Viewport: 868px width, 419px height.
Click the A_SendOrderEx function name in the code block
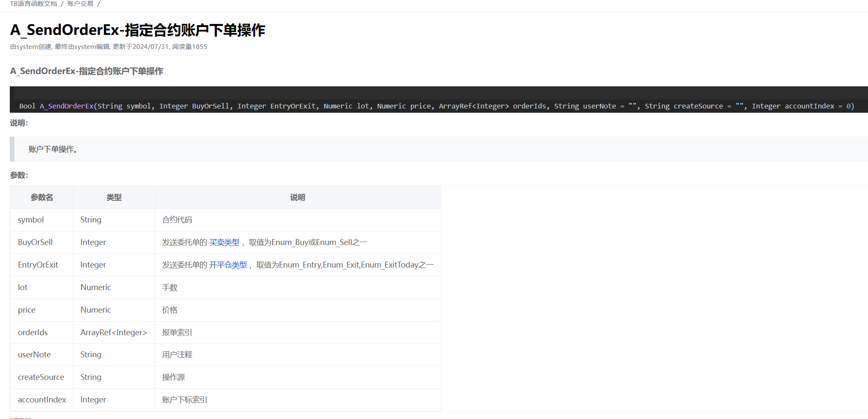tap(66, 106)
